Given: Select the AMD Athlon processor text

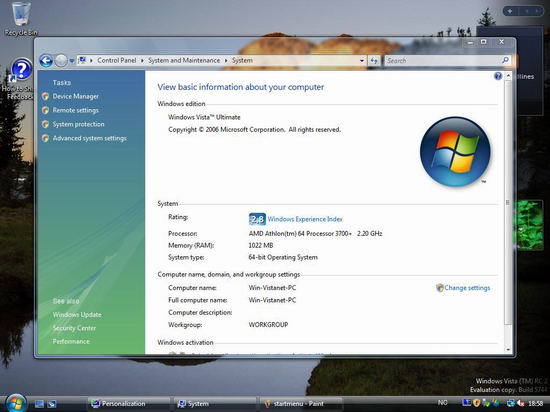Looking at the screenshot, I should pyautogui.click(x=315, y=233).
